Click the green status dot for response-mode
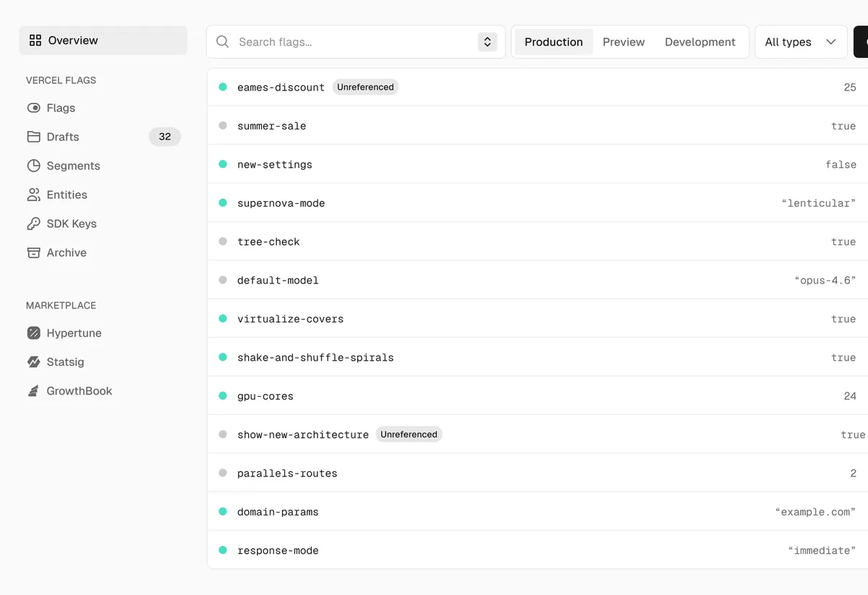868x595 pixels. tap(223, 550)
